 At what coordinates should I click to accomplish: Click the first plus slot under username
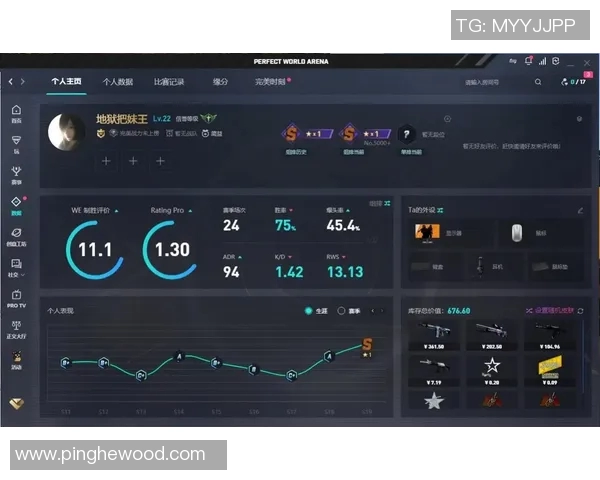click(106, 161)
